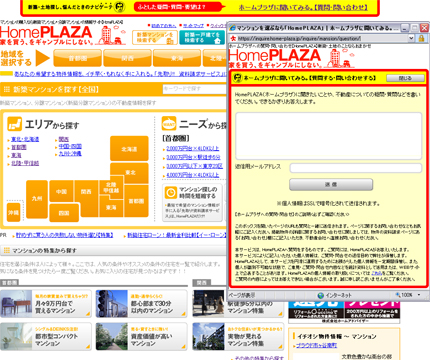The image size is (430, 360).
Task: Open the 首都圏 area text link
Action: [x=19, y=147]
